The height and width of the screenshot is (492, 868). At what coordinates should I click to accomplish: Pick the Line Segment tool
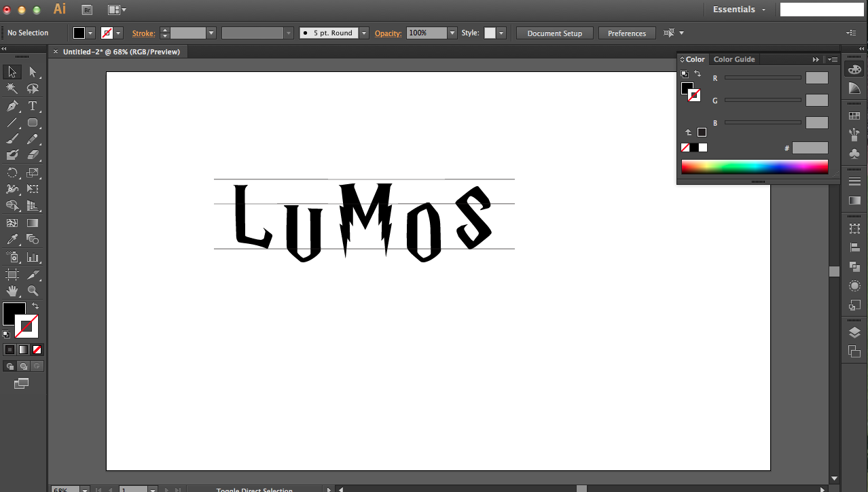(x=12, y=123)
